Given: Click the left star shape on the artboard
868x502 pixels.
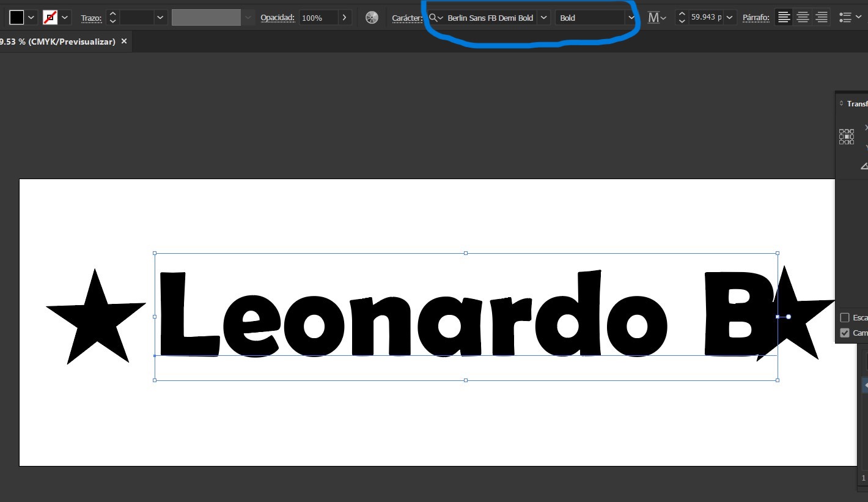Looking at the screenshot, I should (x=96, y=317).
